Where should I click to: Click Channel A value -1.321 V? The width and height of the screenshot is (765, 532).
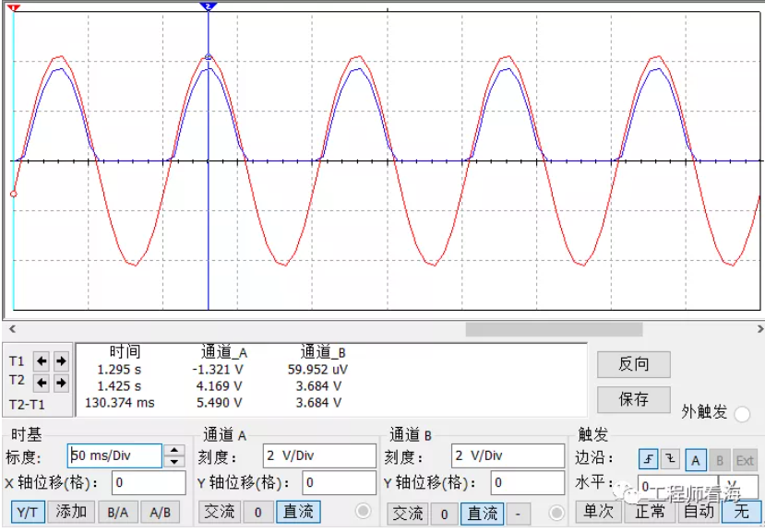click(x=218, y=370)
